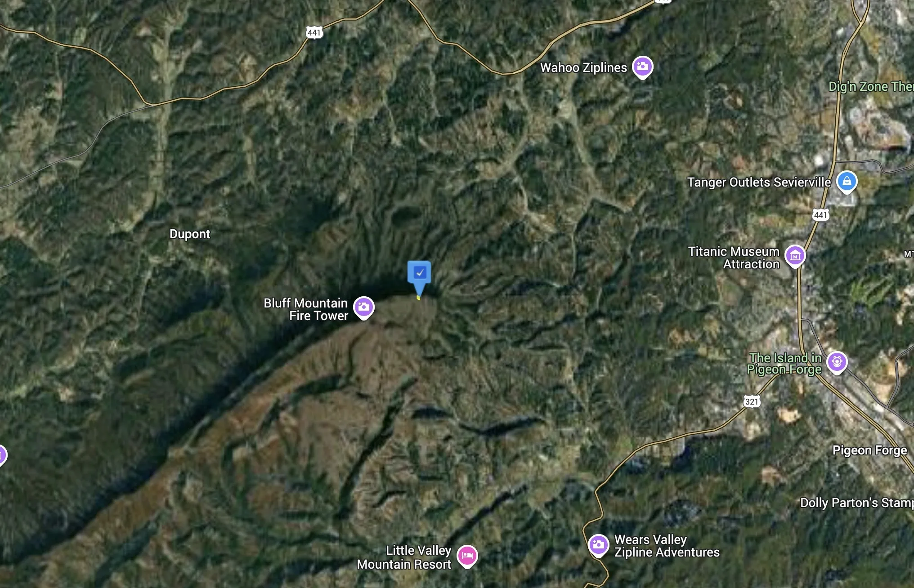Screen dimensions: 914x588
Task: Open the Wears Valley Zipline Adventures pin
Action: point(598,545)
